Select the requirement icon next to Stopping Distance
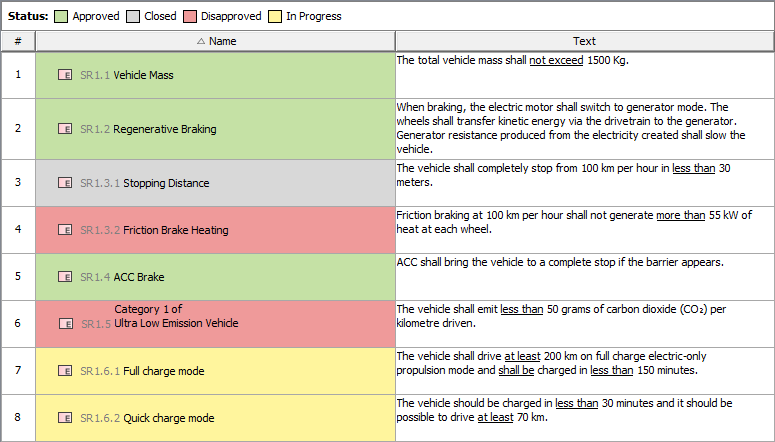 pos(65,183)
